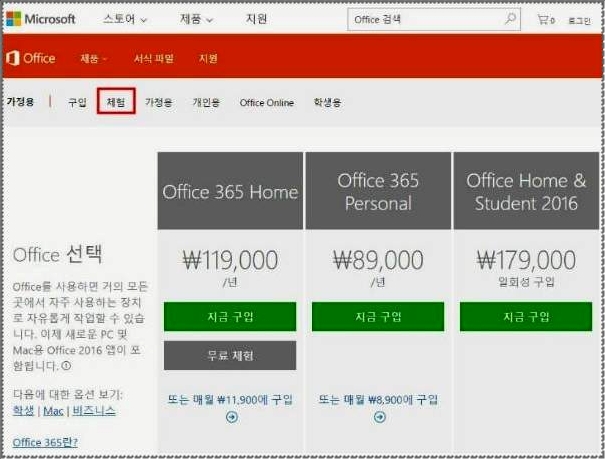
Task: Click the Office 선택 heading
Action: click(57, 254)
